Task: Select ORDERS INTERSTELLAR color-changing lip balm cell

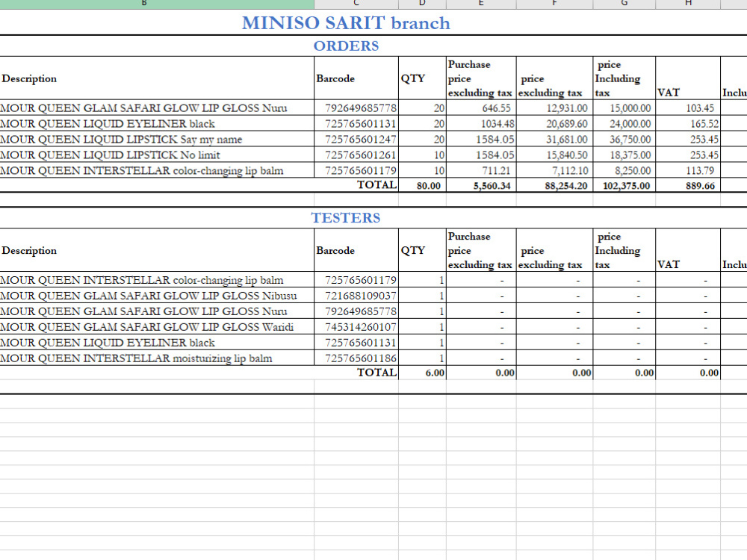Action: 157,170
